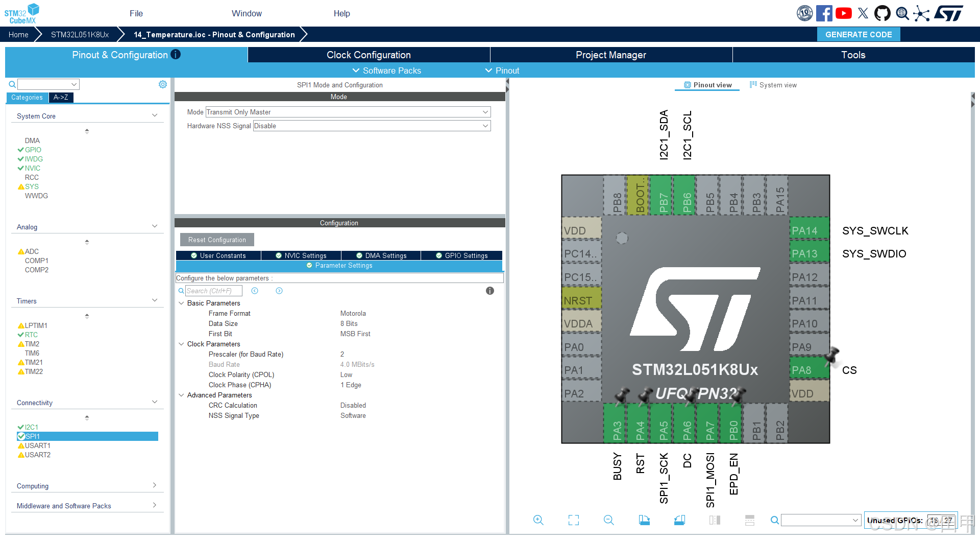Switch to the Project Manager tab
Viewport: 980px width, 540px height.
coord(611,55)
